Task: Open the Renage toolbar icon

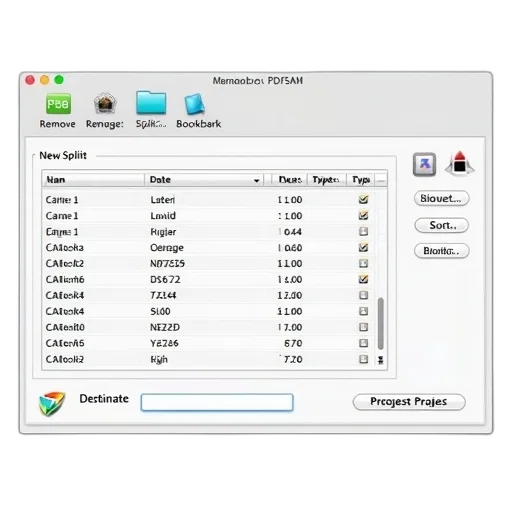Action: click(x=105, y=103)
